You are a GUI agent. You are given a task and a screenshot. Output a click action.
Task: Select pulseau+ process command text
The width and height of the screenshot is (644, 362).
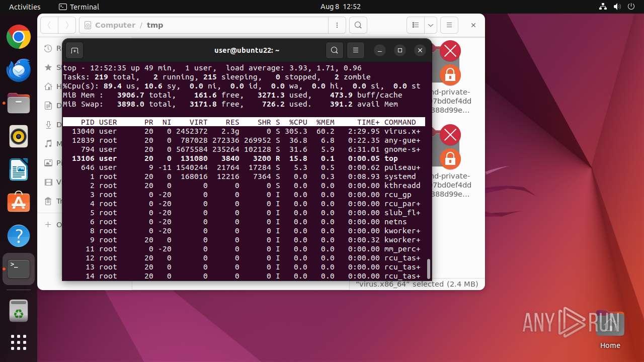pyautogui.click(x=402, y=167)
